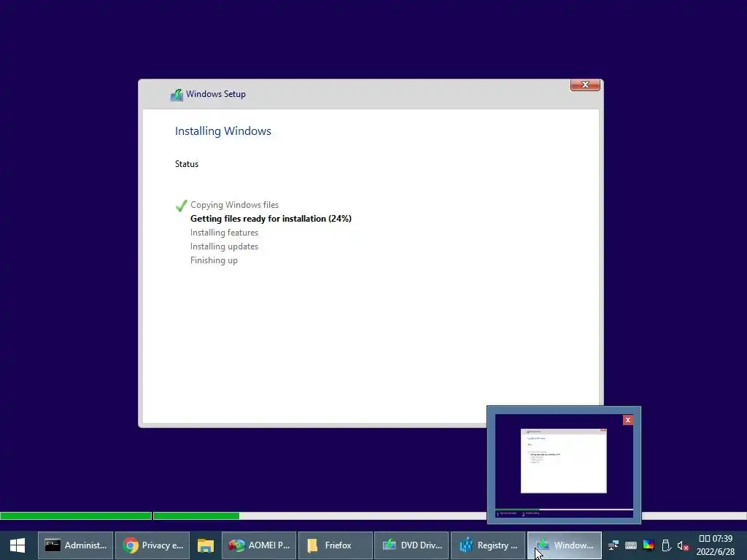Image resolution: width=747 pixels, height=560 pixels.
Task: Click the 'Installing updates' step
Action: (x=225, y=246)
